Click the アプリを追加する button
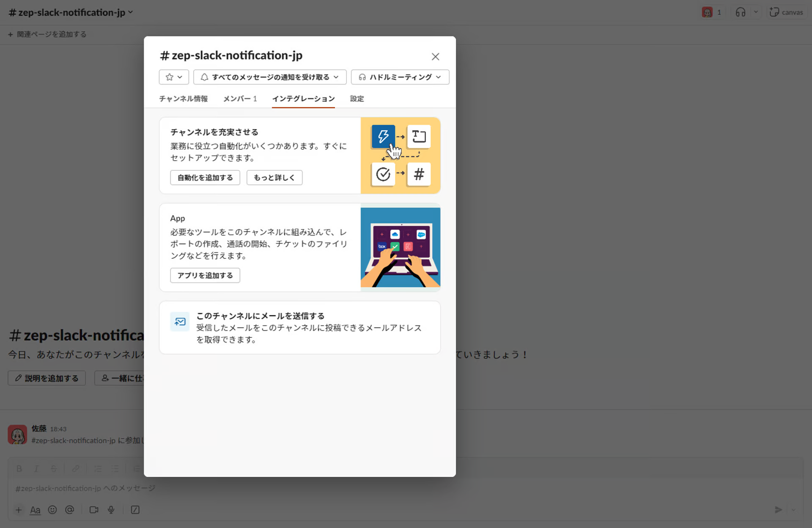The image size is (812, 528). click(x=205, y=275)
